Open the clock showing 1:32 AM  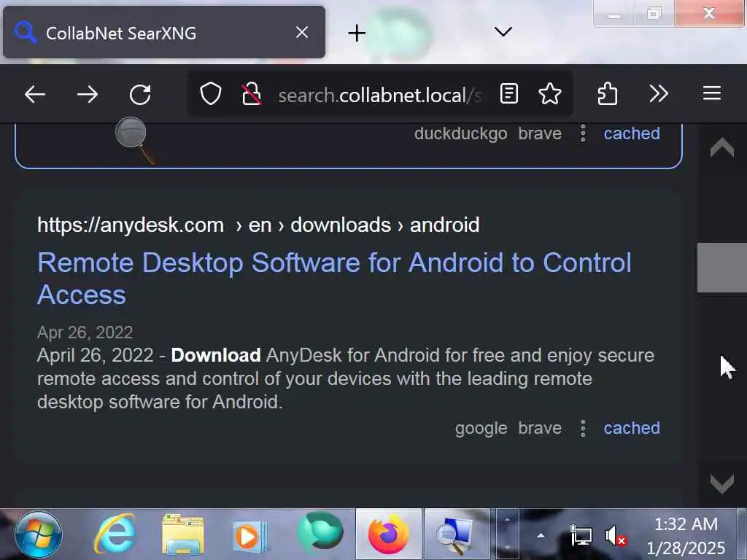[x=686, y=536]
